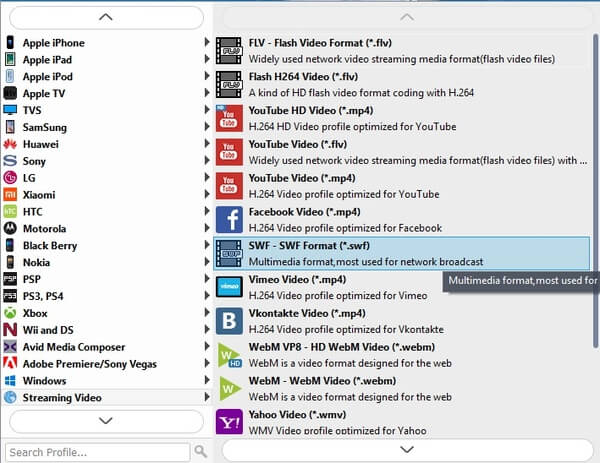Expand the PS3, PS4 submenu arrow

click(207, 295)
